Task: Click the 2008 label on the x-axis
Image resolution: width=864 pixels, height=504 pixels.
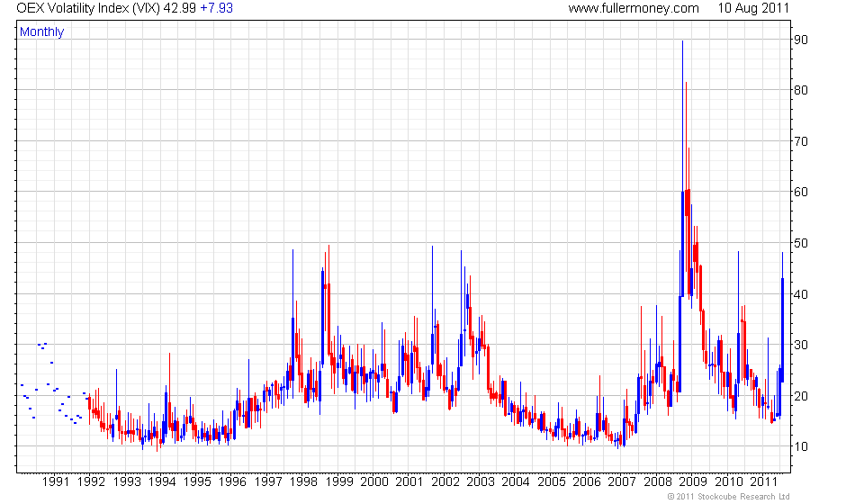Action: (658, 482)
